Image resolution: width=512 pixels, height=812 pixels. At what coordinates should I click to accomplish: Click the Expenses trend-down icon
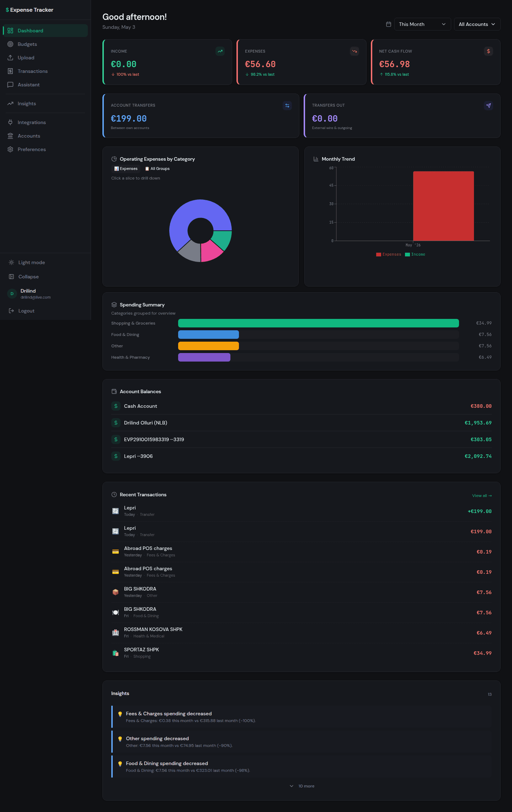click(354, 51)
